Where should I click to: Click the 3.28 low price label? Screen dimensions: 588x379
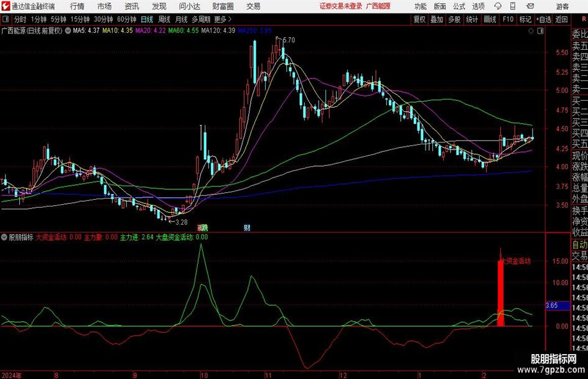(182, 222)
